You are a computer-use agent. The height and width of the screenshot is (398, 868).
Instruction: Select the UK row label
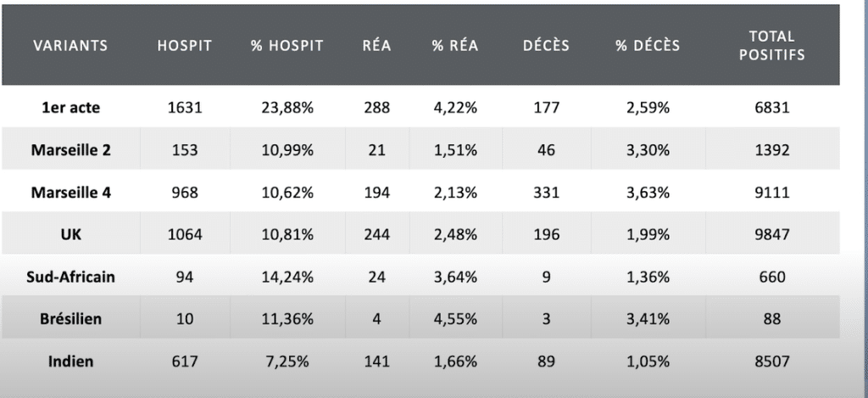point(71,234)
